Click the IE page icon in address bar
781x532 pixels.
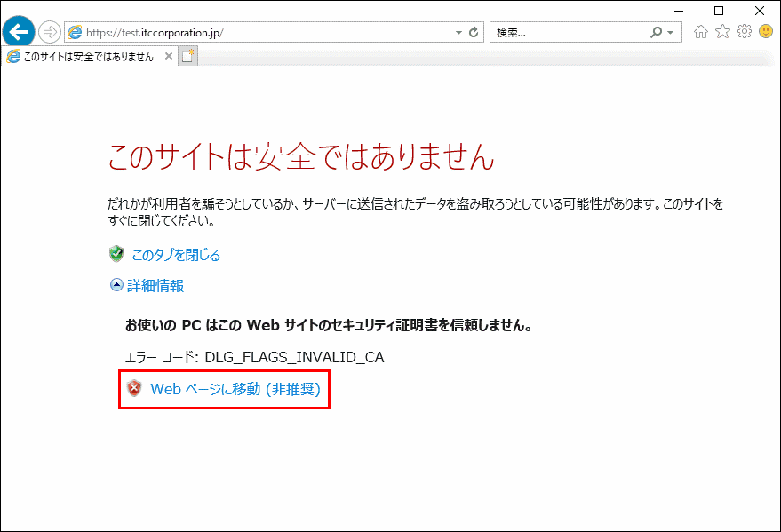pos(75,32)
